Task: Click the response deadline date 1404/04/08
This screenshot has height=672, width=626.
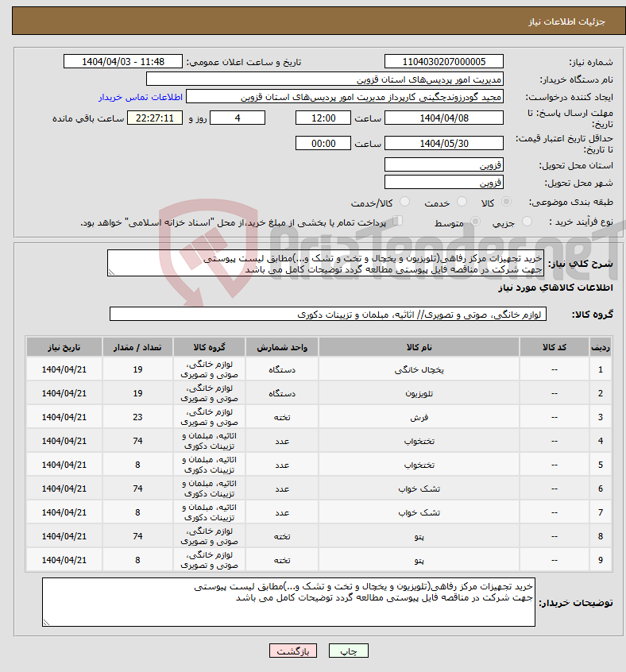Action: 444,118
